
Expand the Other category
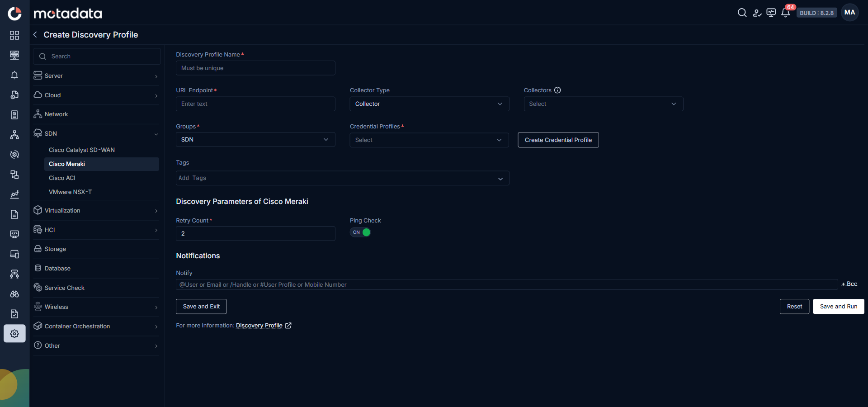click(x=96, y=346)
